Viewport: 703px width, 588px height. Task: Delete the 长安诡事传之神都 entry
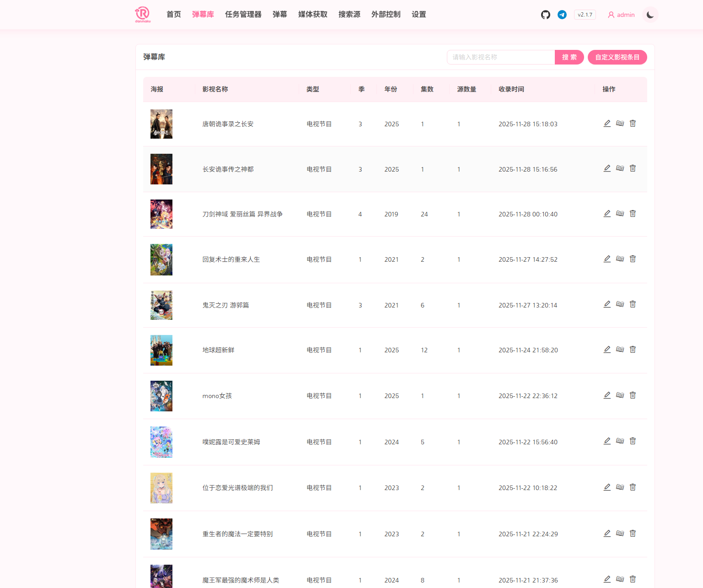[x=633, y=168]
